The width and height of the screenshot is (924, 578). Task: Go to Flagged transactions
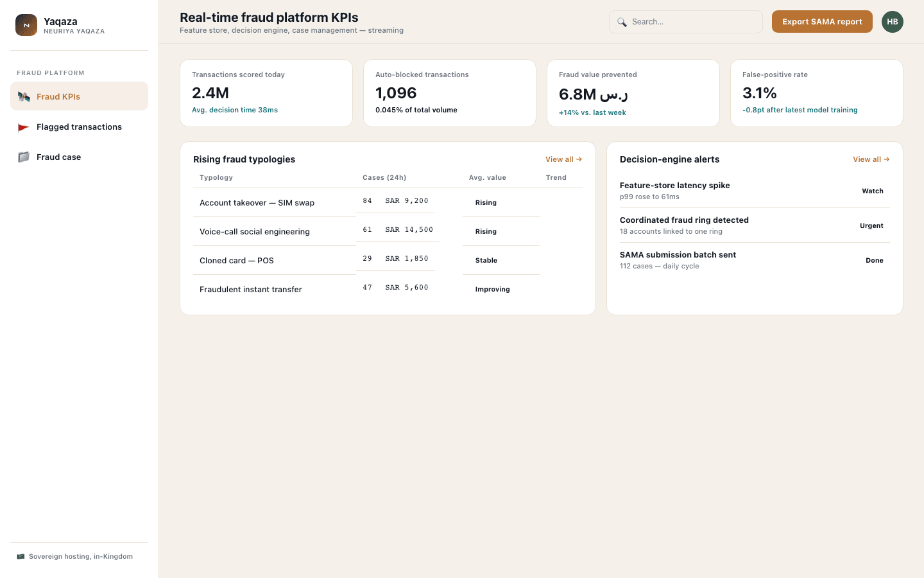80,127
